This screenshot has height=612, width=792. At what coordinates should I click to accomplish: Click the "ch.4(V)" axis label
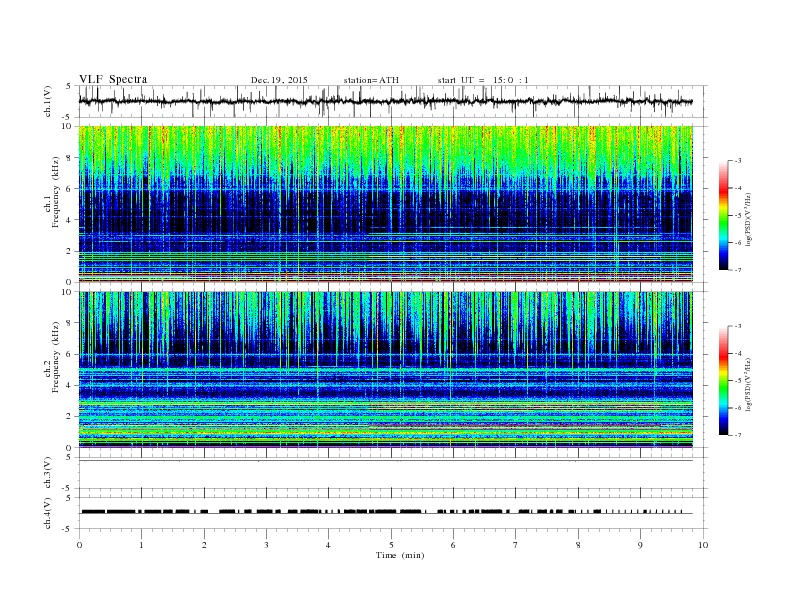point(47,513)
